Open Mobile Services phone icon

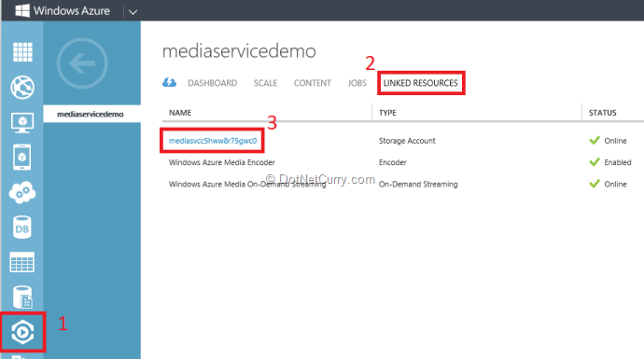point(22,157)
